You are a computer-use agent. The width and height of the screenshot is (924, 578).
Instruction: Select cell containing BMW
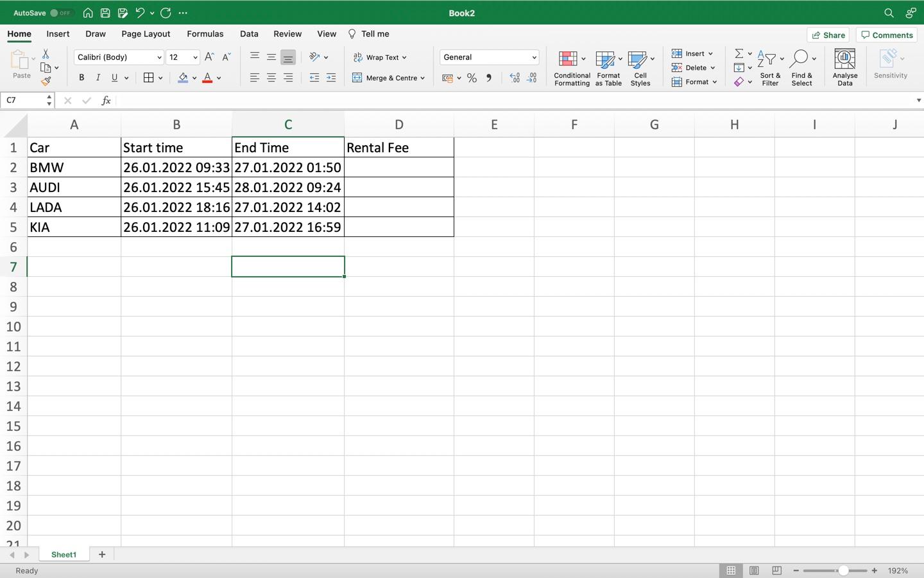pos(74,168)
